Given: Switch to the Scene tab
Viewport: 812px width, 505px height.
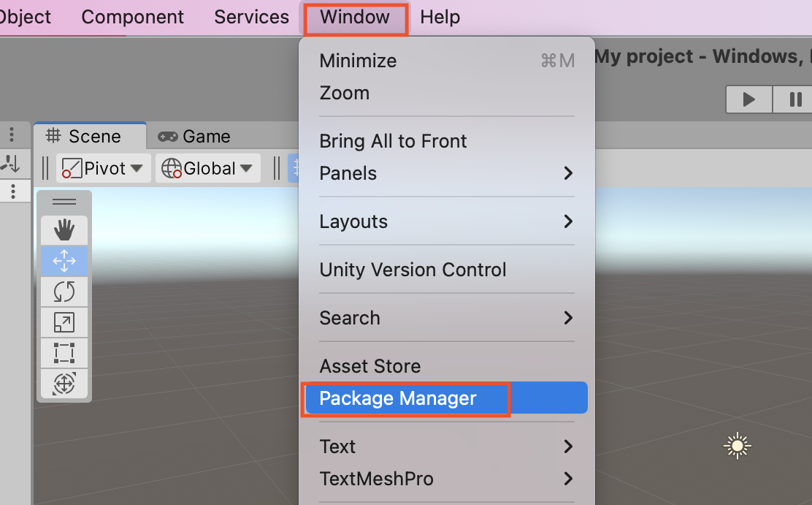Looking at the screenshot, I should click(90, 136).
